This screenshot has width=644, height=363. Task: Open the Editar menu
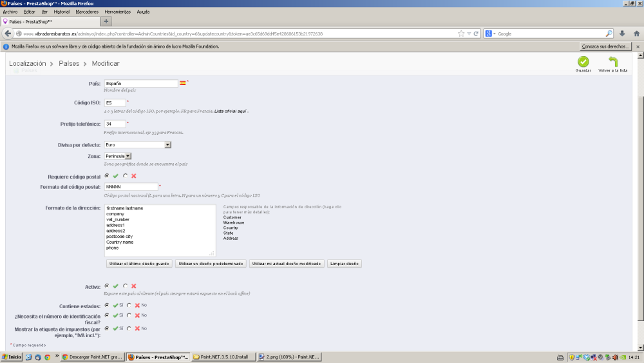29,12
